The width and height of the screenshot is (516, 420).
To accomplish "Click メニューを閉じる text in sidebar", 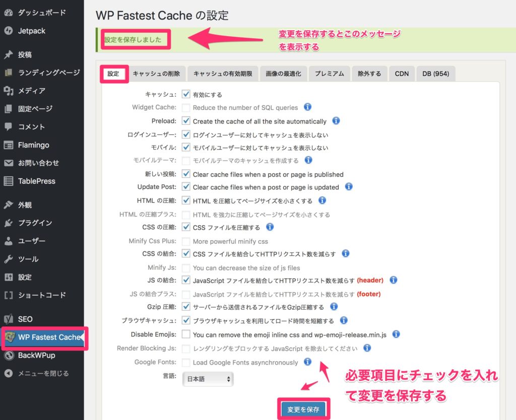I will [43, 373].
